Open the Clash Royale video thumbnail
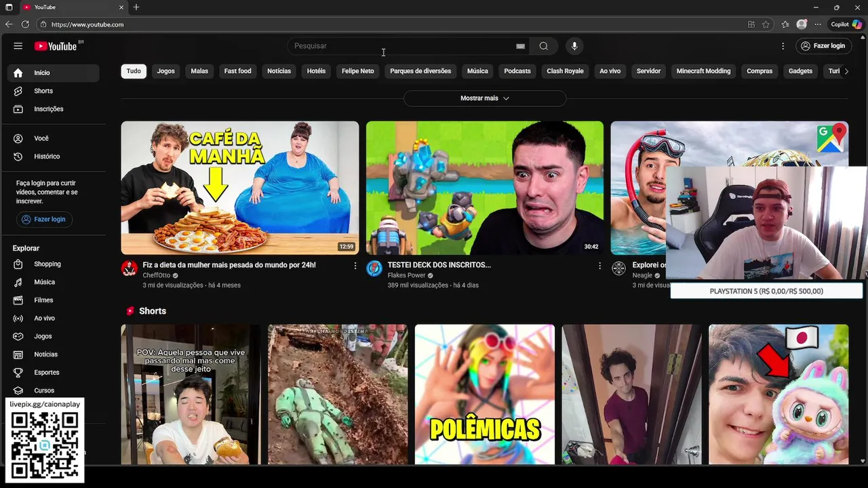This screenshot has height=488, width=868. (485, 188)
